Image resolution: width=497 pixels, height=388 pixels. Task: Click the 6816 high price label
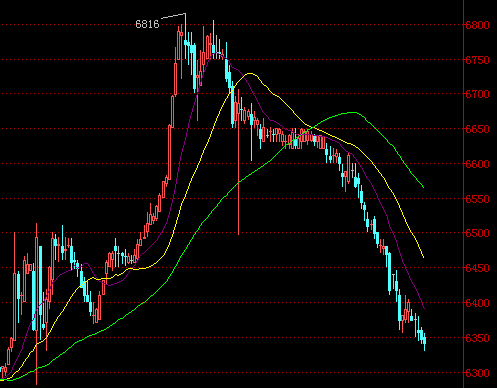147,24
